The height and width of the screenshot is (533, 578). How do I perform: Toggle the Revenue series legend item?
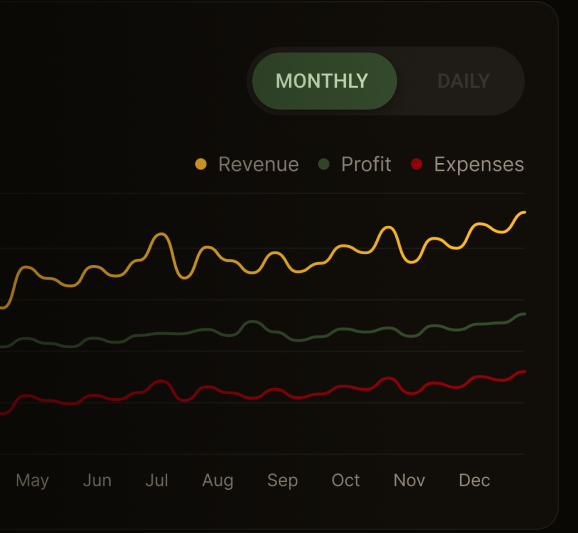(247, 164)
